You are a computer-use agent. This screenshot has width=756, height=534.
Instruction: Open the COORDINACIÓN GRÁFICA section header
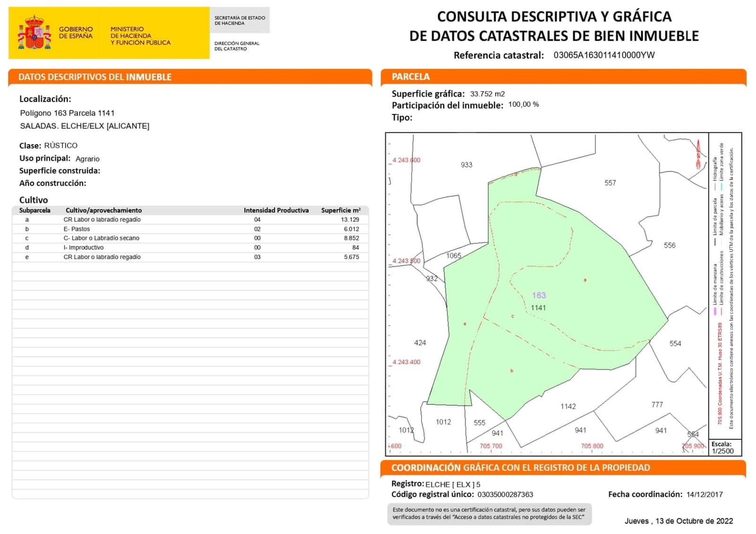point(520,468)
